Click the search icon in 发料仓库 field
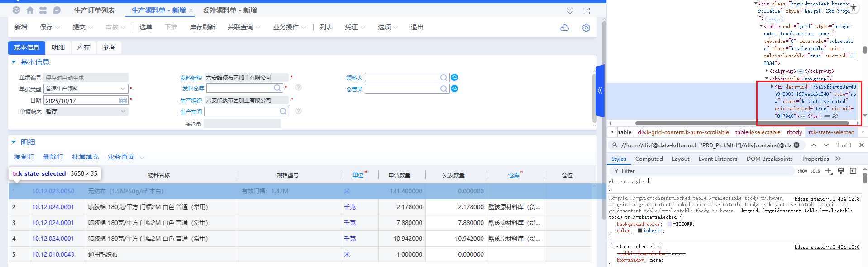The height and width of the screenshot is (267, 868). click(277, 88)
